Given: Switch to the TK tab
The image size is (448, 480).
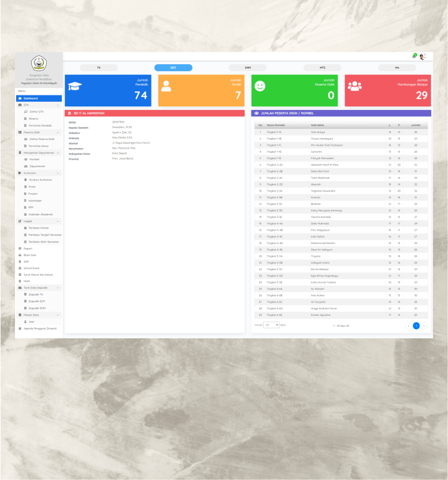Looking at the screenshot, I should coord(98,68).
